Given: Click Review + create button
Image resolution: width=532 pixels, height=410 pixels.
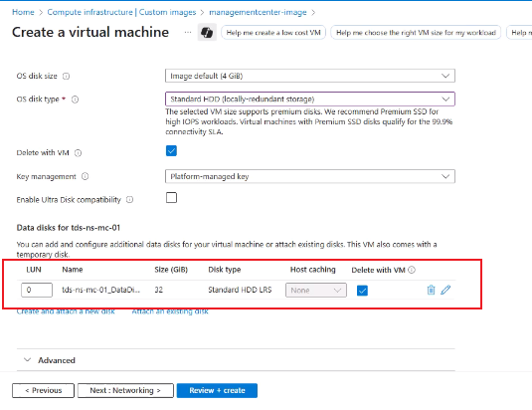Looking at the screenshot, I should pyautogui.click(x=217, y=390).
